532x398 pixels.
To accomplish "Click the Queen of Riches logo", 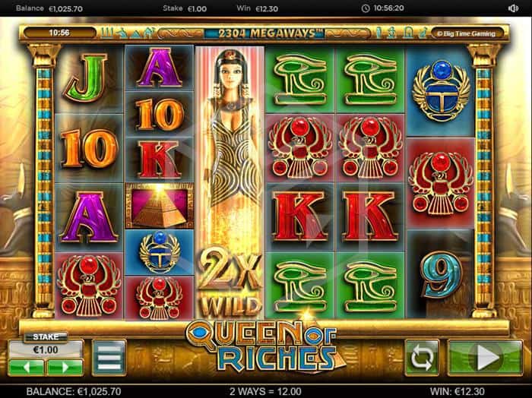I will [x=264, y=346].
